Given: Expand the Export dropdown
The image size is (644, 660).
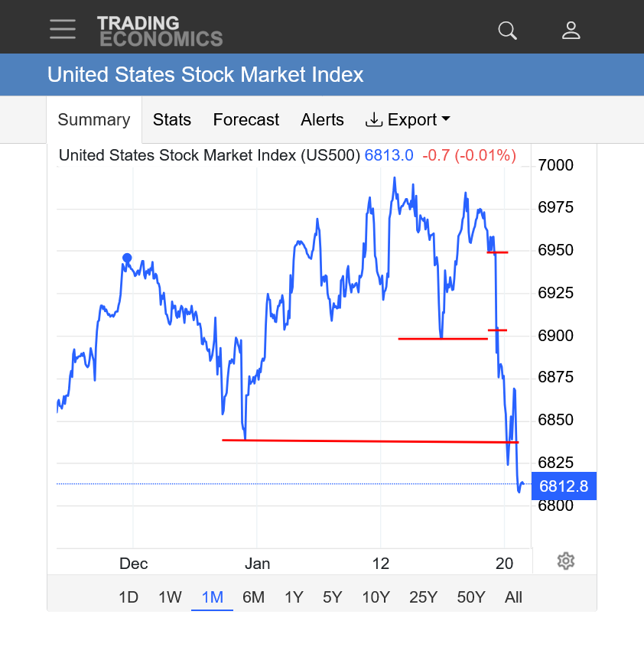Looking at the screenshot, I should click(408, 120).
